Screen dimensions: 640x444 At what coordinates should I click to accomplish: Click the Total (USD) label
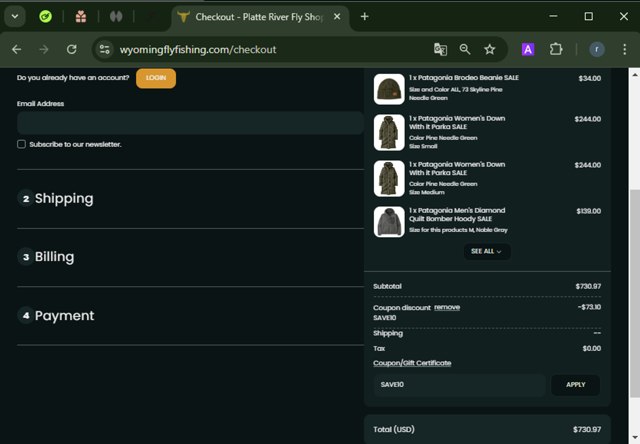(x=394, y=429)
